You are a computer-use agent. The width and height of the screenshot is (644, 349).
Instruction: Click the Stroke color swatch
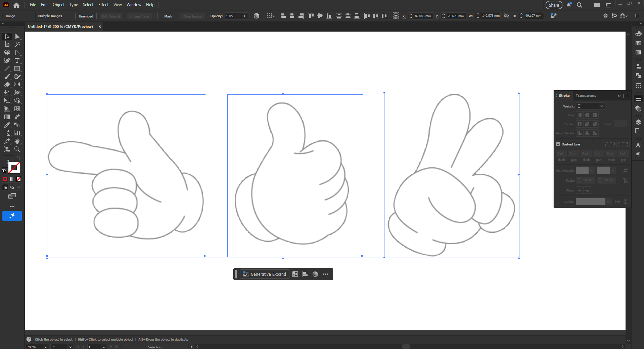click(x=14, y=168)
